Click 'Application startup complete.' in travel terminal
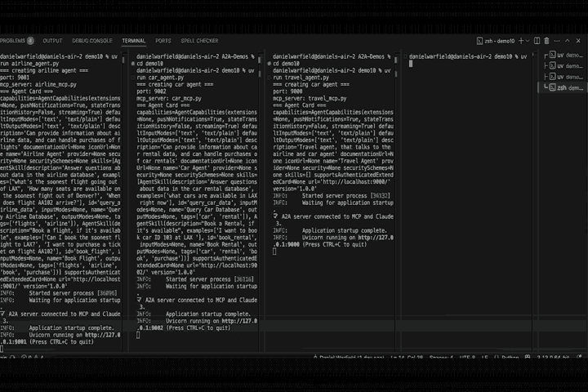The height and width of the screenshot is (392, 588). point(345,230)
